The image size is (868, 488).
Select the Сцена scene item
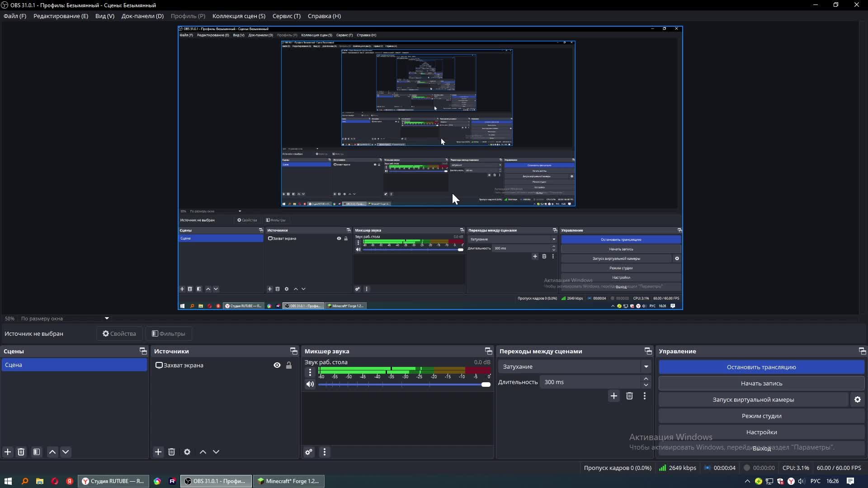pos(74,365)
